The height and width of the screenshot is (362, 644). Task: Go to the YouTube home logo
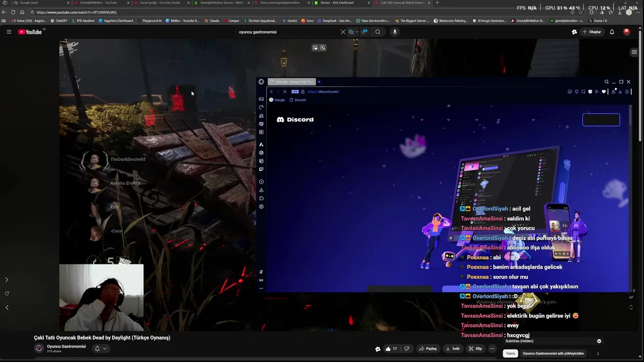pos(30,32)
